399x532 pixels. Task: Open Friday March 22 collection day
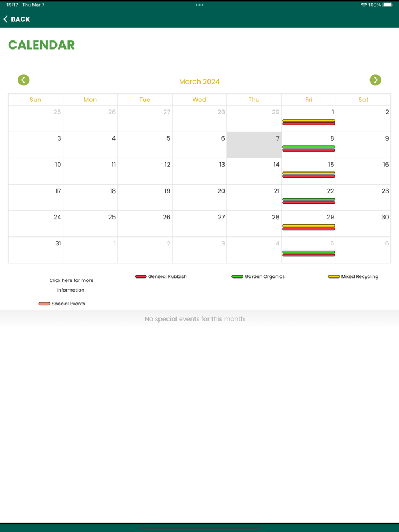pyautogui.click(x=309, y=198)
